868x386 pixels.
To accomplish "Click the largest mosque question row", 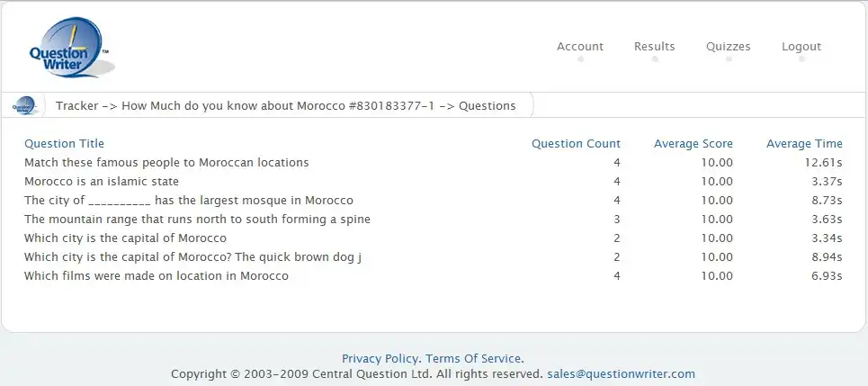I will (189, 201).
